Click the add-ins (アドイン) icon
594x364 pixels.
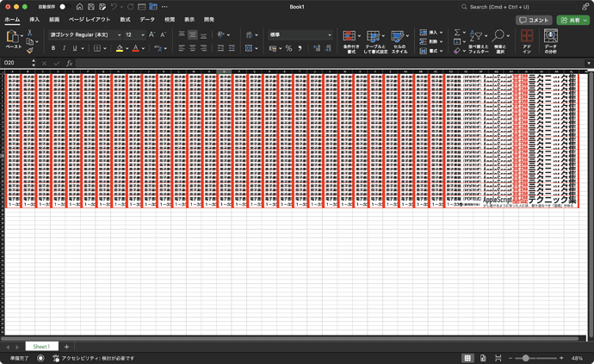click(527, 41)
